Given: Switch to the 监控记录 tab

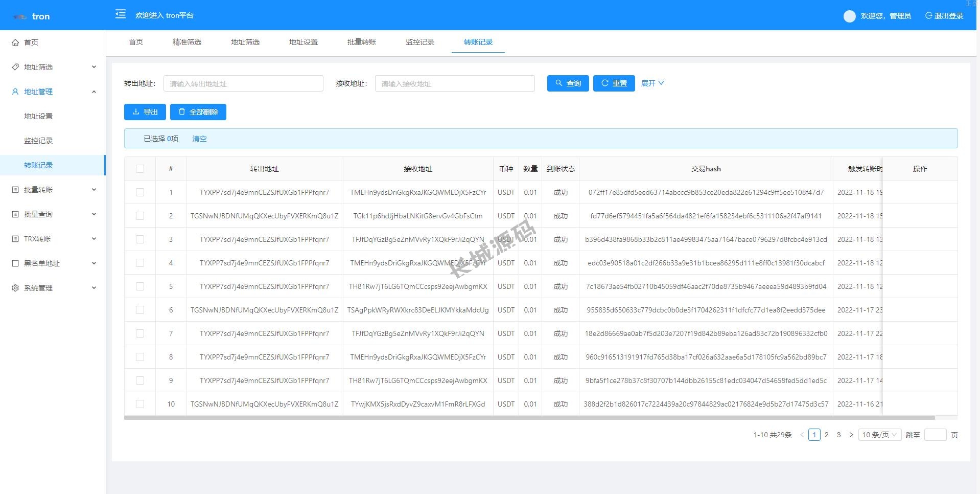Looking at the screenshot, I should (x=420, y=42).
